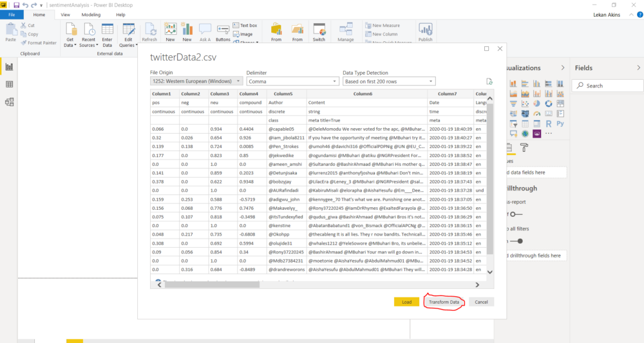The width and height of the screenshot is (644, 343).
Task: Open Data Type Detection dropdown
Action: coord(389,81)
